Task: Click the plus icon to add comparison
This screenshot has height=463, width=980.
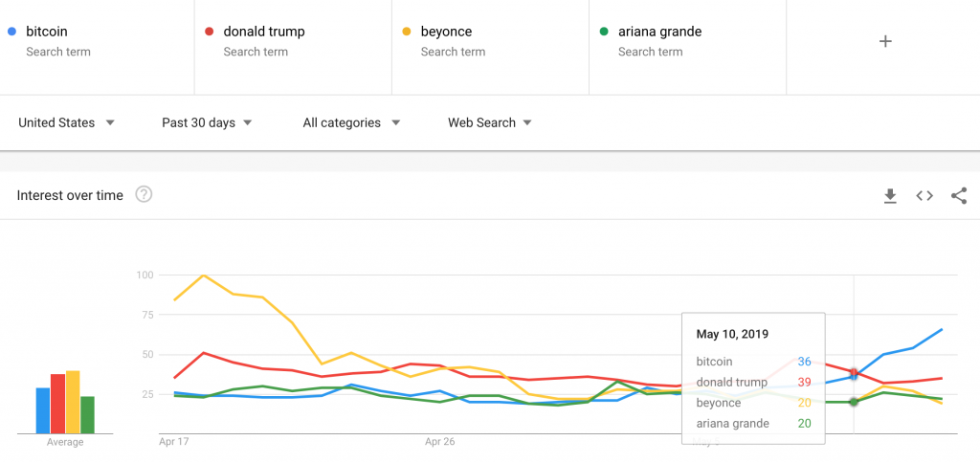Action: pyautogui.click(x=885, y=41)
